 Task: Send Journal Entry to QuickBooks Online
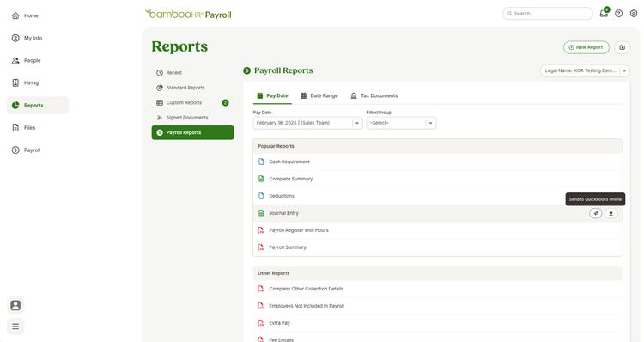pyautogui.click(x=596, y=213)
